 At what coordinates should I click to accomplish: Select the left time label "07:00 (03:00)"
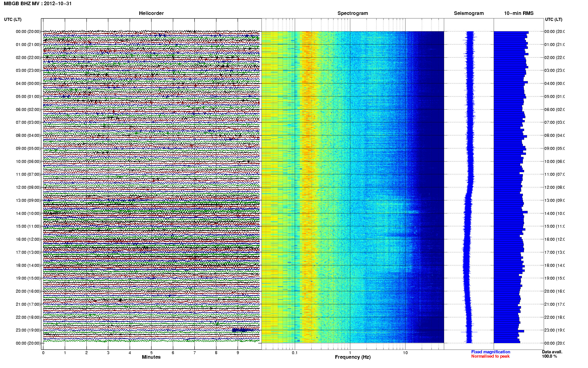(x=28, y=122)
